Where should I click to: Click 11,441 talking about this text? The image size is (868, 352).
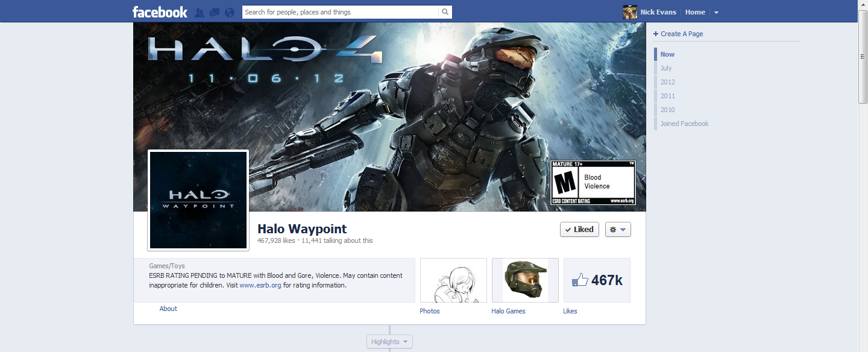(x=337, y=240)
